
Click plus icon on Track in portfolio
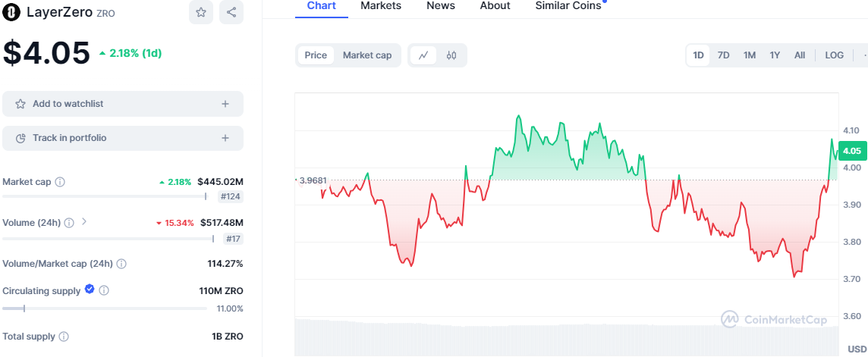(225, 138)
